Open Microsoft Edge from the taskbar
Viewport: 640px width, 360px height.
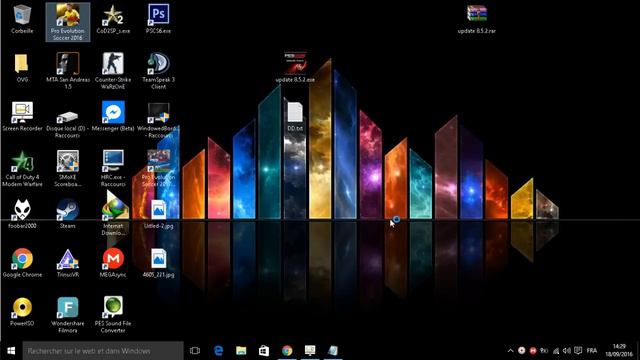(x=219, y=351)
